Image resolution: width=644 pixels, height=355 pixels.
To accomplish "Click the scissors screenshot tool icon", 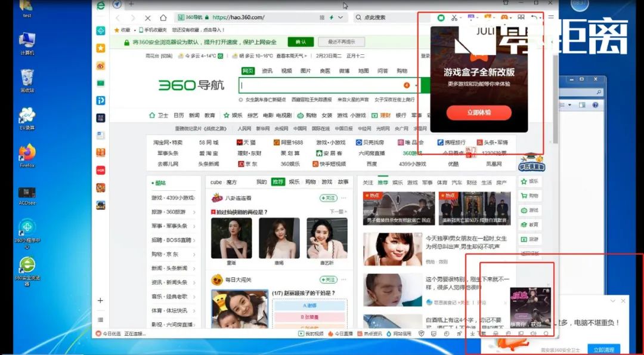I will (454, 18).
